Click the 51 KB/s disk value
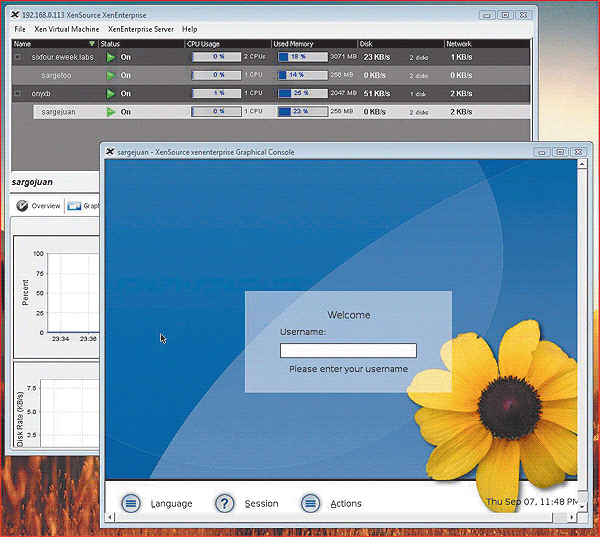Image resolution: width=600 pixels, height=537 pixels. pyautogui.click(x=377, y=93)
